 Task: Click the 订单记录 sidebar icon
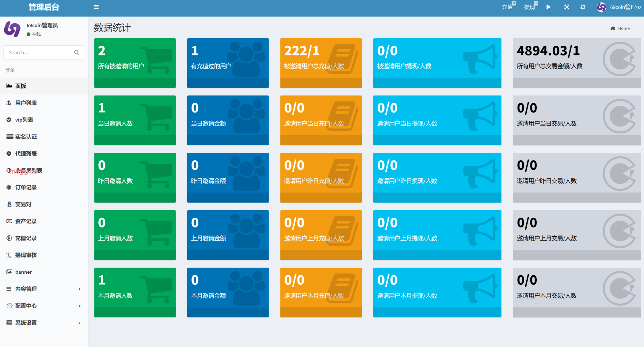point(9,187)
